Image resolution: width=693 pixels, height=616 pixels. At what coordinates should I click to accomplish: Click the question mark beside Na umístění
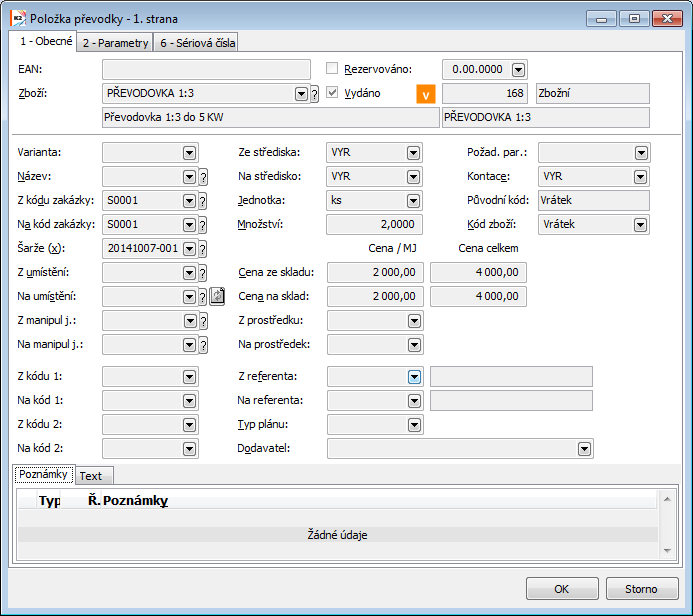click(203, 297)
